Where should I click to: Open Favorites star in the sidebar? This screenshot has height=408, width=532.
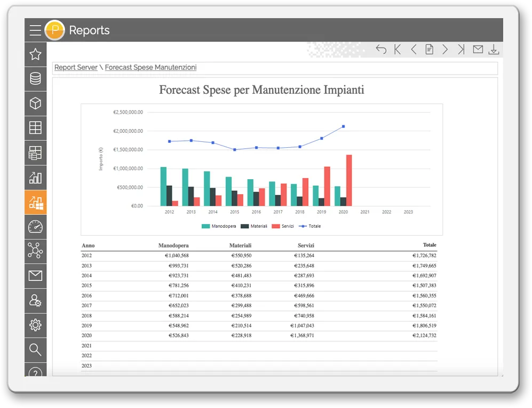click(35, 54)
